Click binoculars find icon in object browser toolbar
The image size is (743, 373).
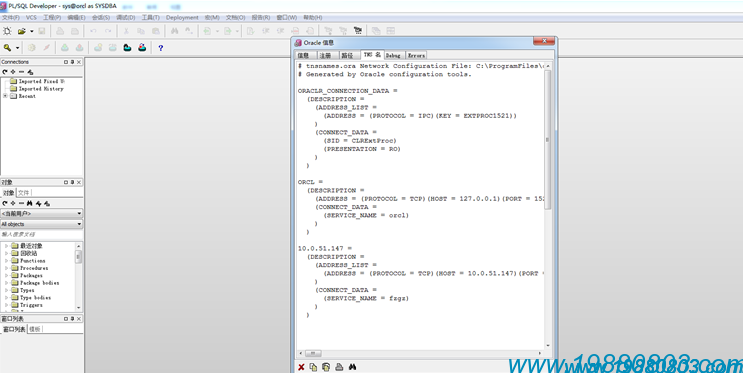pos(29,203)
